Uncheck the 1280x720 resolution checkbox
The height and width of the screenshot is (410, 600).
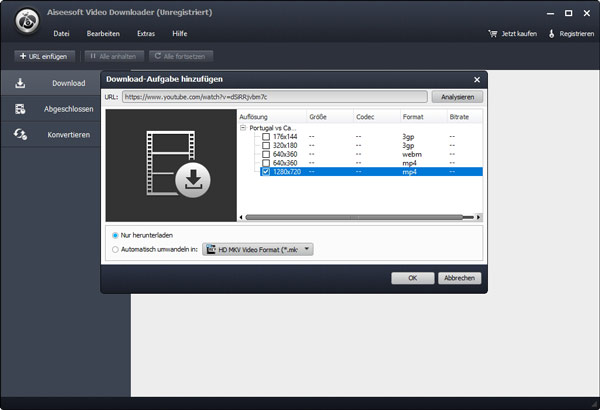coord(266,172)
